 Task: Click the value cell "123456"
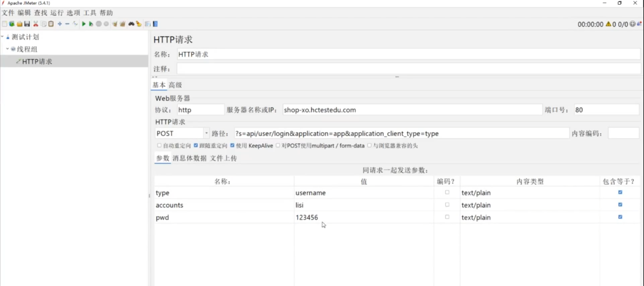pyautogui.click(x=364, y=217)
